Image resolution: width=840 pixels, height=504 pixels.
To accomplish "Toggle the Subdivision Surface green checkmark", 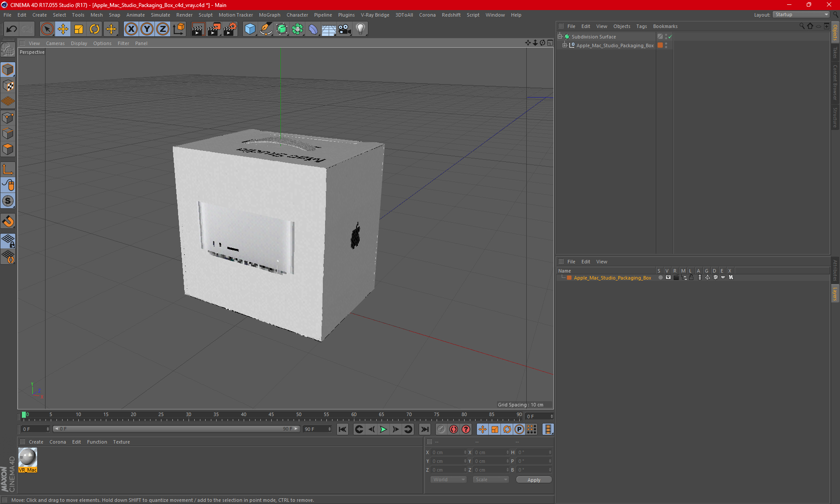I will (670, 37).
